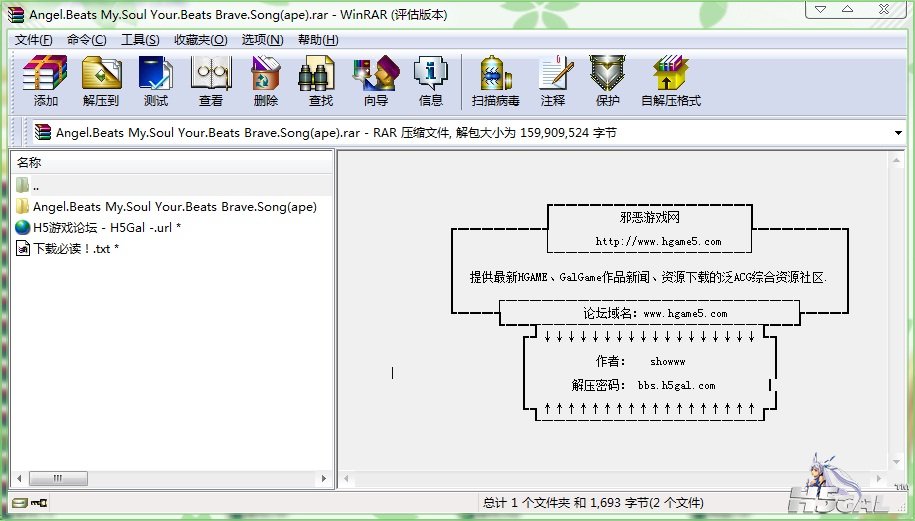Maximize window using up-triangle button

click(848, 9)
